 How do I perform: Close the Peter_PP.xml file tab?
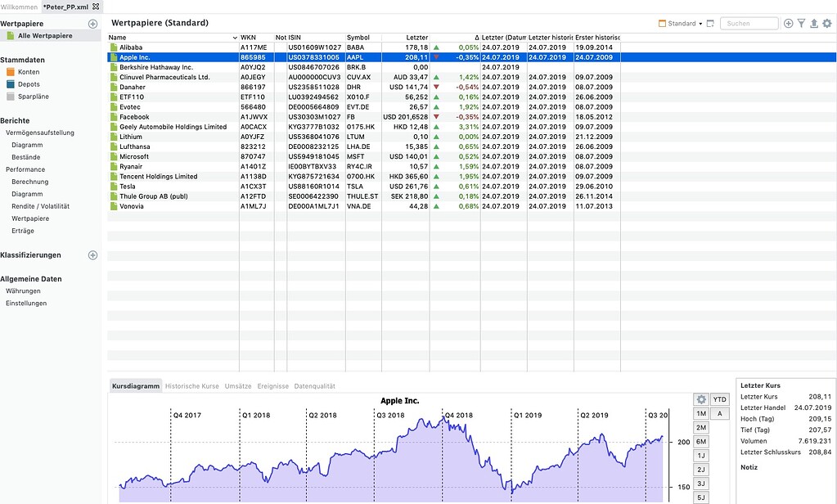point(96,7)
